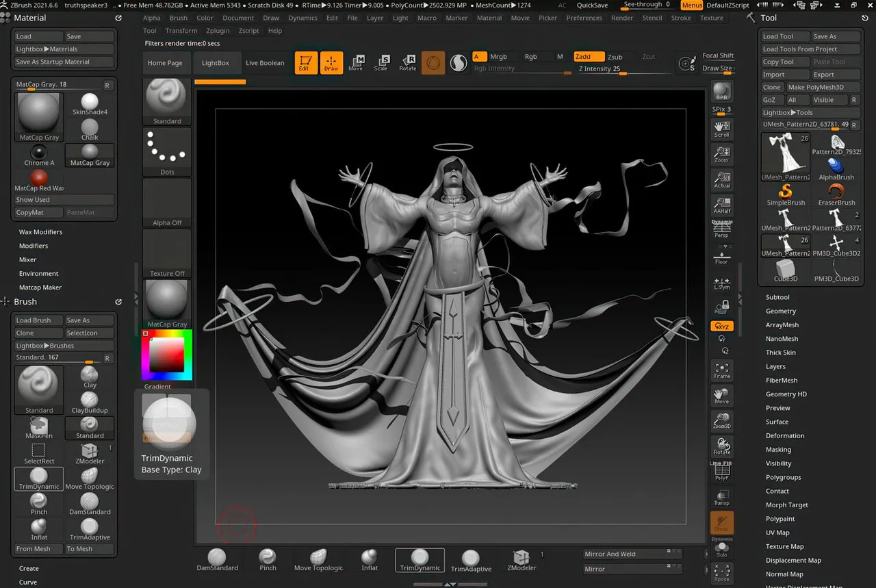Select the Rotate gizmo icon in top shelf
Viewport: 876px width, 588px height.
408,63
